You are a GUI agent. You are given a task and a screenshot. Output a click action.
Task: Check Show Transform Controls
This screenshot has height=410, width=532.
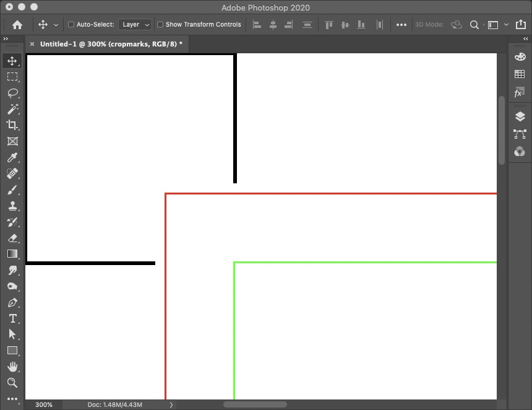click(160, 24)
